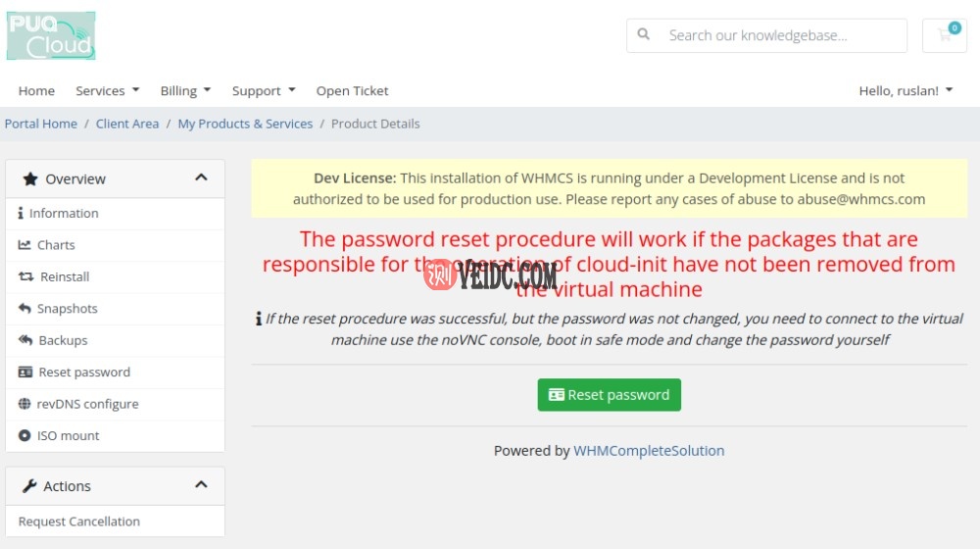
Task: Open Charts in the sidebar
Action: 56,245
